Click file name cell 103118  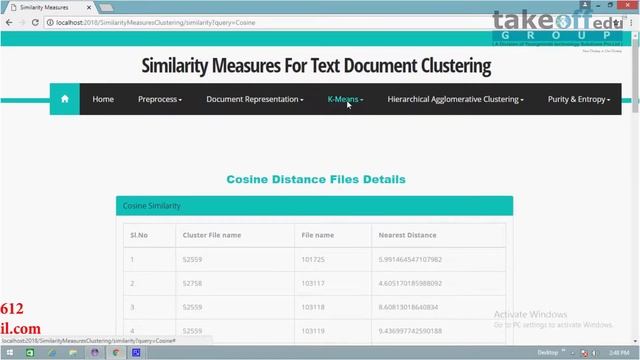click(313, 307)
